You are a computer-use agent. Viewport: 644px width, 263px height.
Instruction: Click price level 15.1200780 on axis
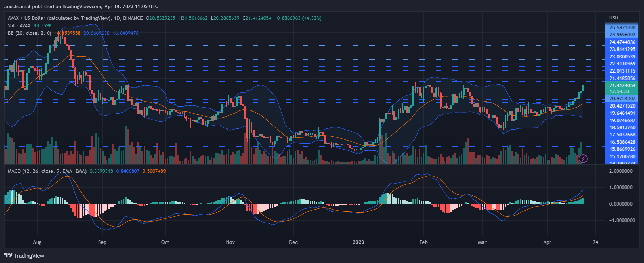[x=622, y=156]
